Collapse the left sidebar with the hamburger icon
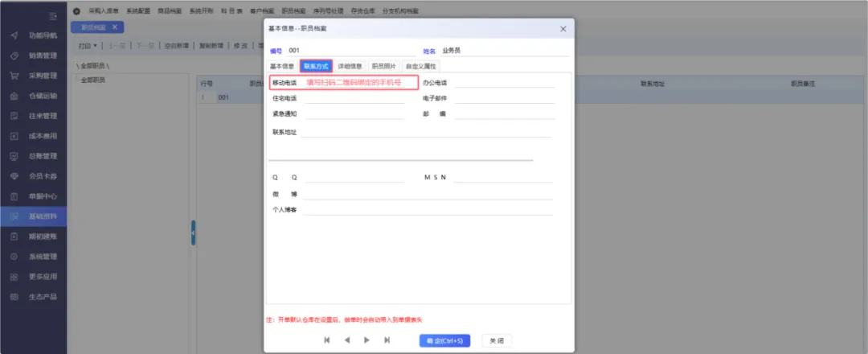This screenshot has width=868, height=354. click(52, 16)
